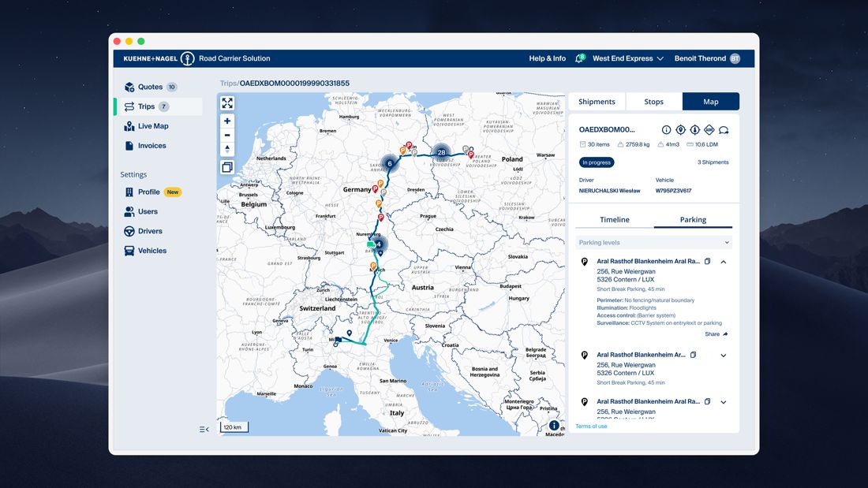Click the location pin target icon
Viewport: 868px width, 488px height.
click(x=680, y=129)
